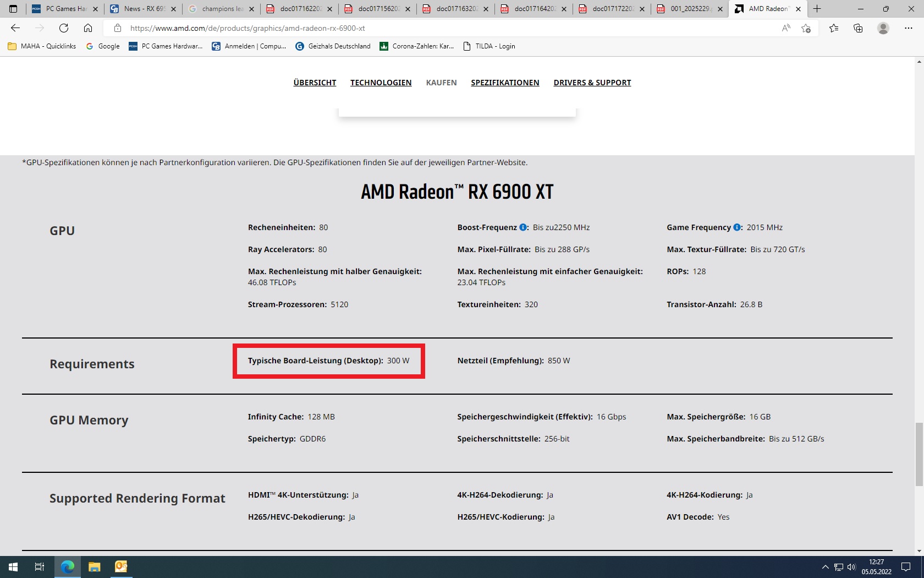Open the SPEZIFIKATIONEN section link
Screen dimensions: 924x578
click(505, 83)
